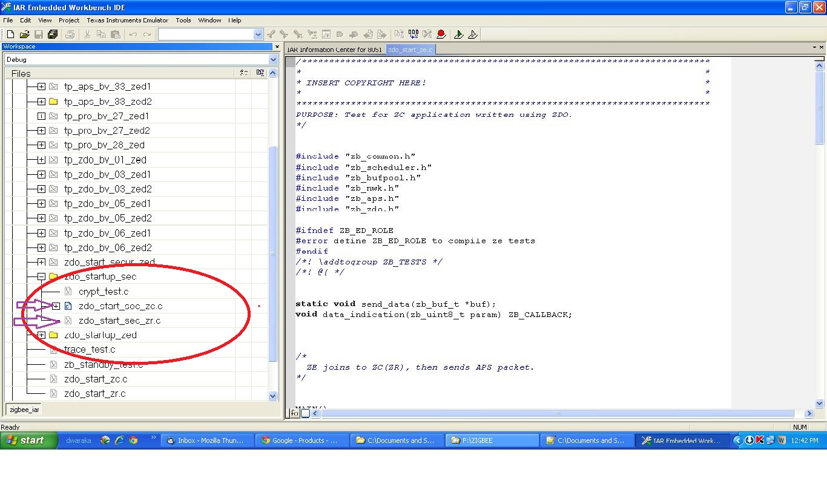Toggle a bookmark via toolbar icon
The width and height of the screenshot is (827, 504).
click(x=340, y=34)
